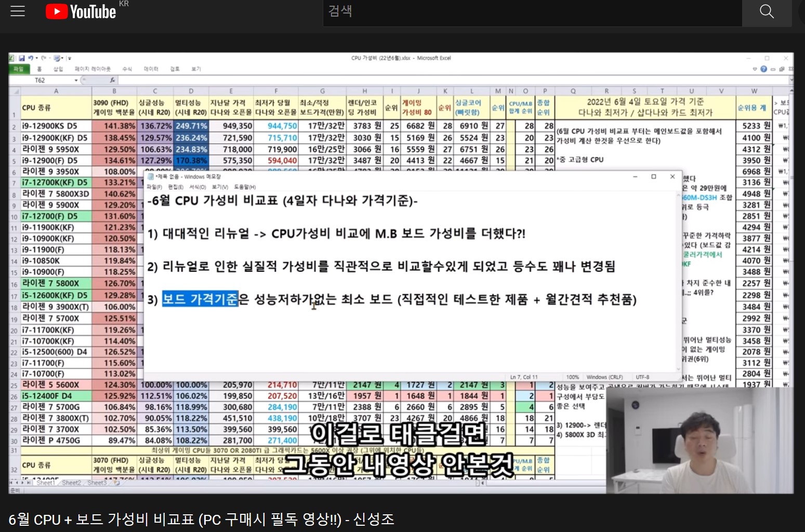Click cell '라이젠 7 5800X3D'
This screenshot has width=805, height=532.
pyautogui.click(x=56, y=194)
